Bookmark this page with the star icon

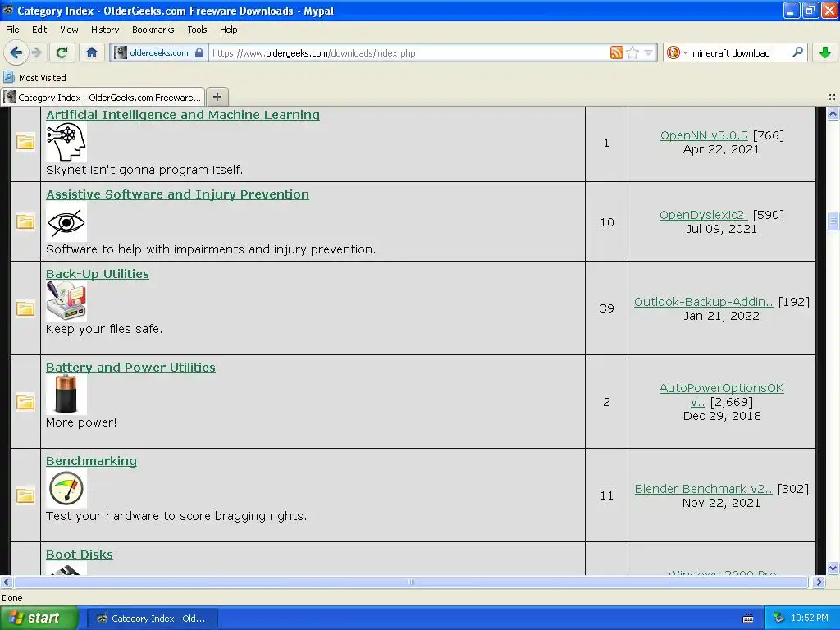(632, 52)
